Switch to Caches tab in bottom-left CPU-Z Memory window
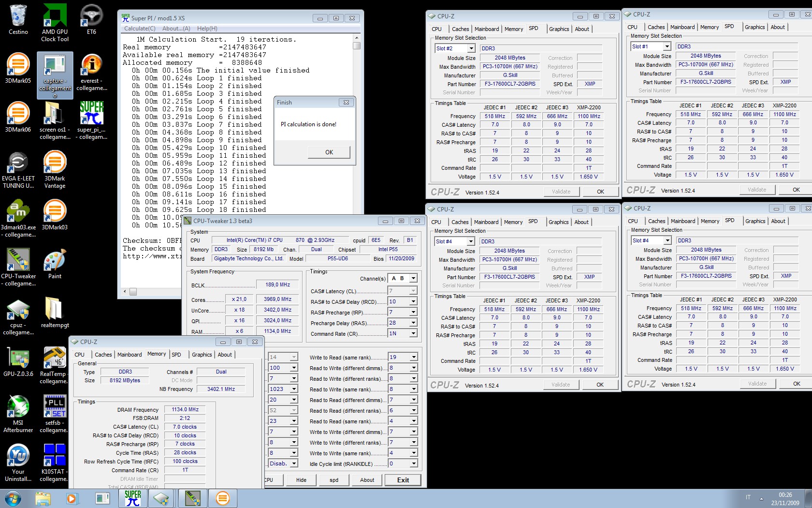The image size is (812, 508). pos(103,355)
